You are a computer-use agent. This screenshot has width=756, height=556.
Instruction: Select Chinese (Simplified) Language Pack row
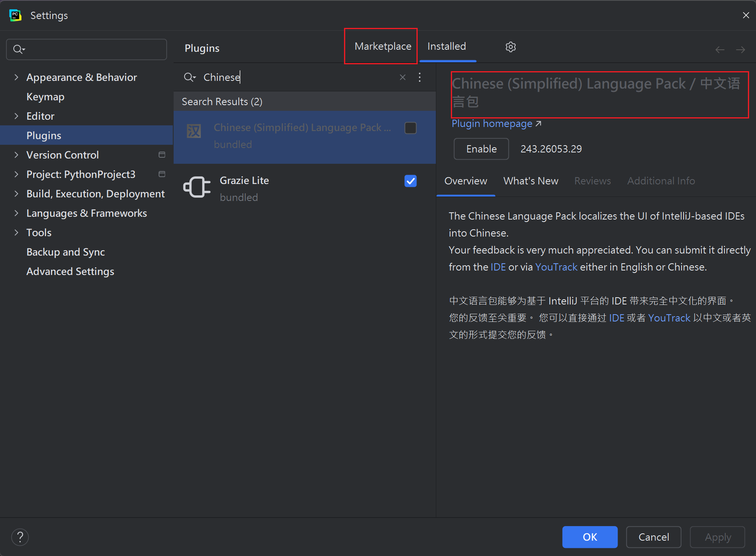point(305,137)
